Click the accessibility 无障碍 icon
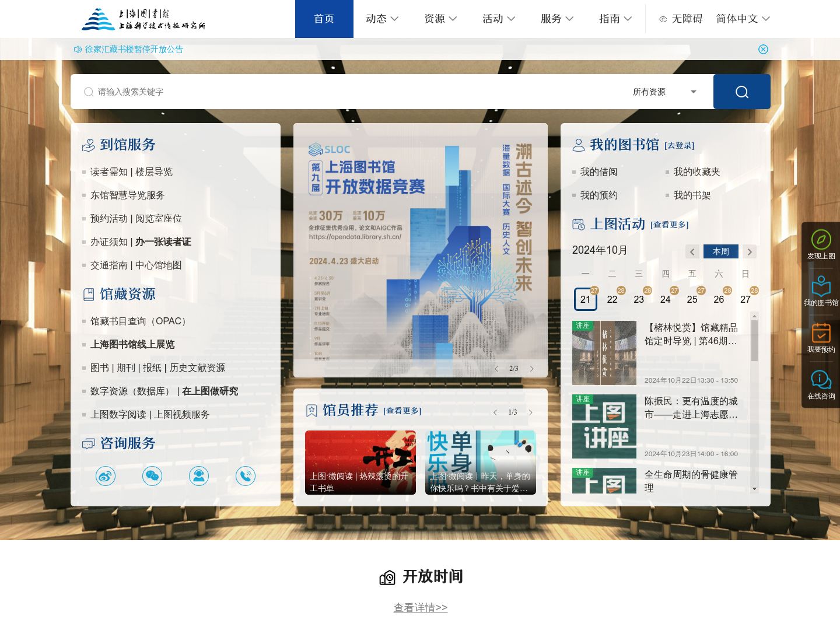This screenshot has height=630, width=840. (663, 19)
